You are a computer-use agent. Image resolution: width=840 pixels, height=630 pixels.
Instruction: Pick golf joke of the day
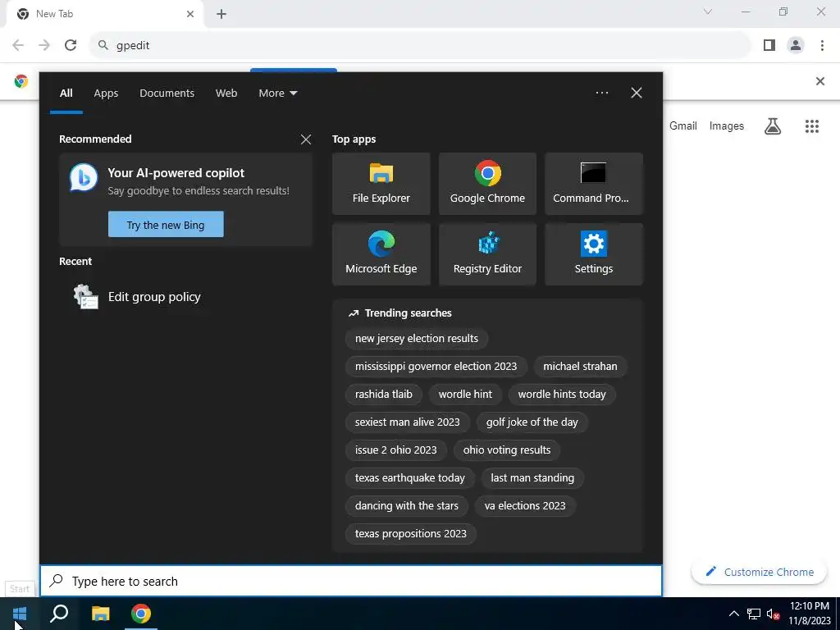(x=532, y=422)
